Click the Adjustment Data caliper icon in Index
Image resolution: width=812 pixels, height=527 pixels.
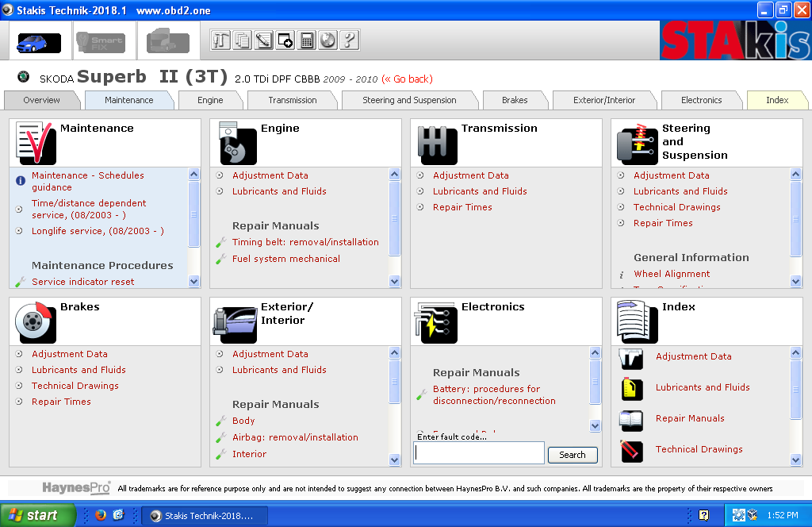pyautogui.click(x=631, y=359)
